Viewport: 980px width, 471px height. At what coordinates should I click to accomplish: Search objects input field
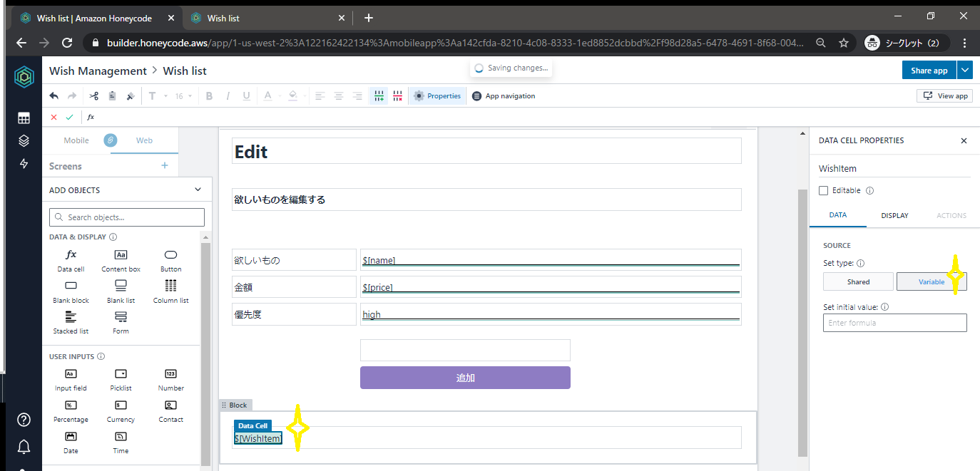tap(127, 217)
